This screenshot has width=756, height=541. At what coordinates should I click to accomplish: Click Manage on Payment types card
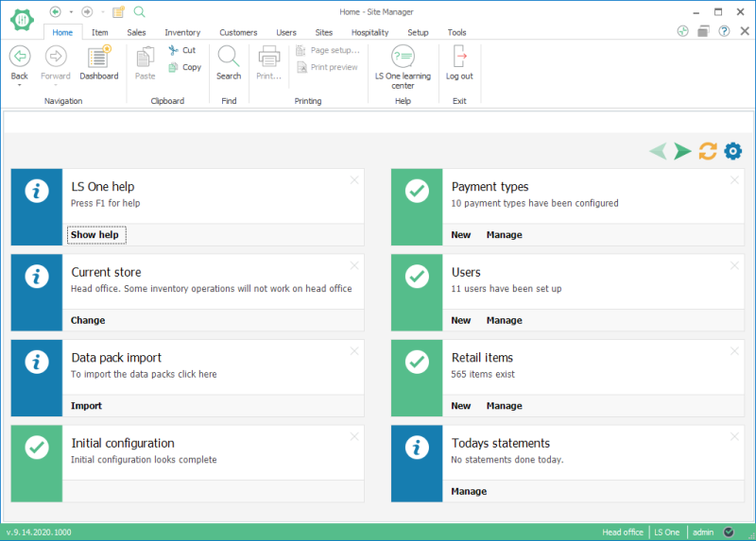click(505, 234)
